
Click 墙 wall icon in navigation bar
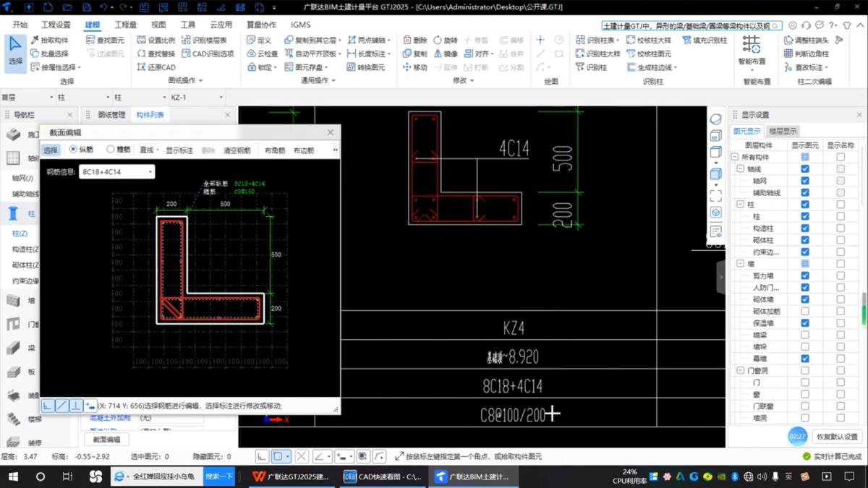13,300
